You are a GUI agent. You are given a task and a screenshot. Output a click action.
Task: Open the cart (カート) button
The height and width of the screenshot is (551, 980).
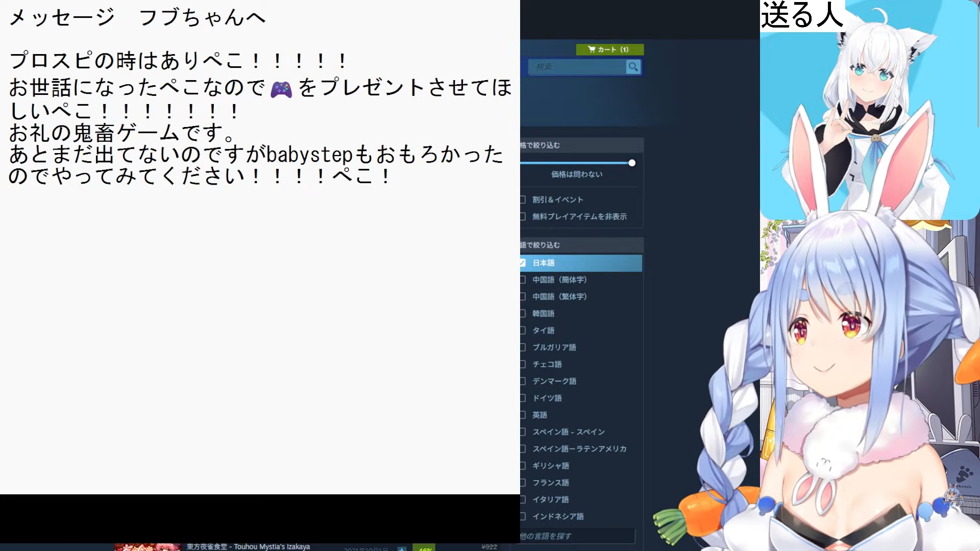609,49
